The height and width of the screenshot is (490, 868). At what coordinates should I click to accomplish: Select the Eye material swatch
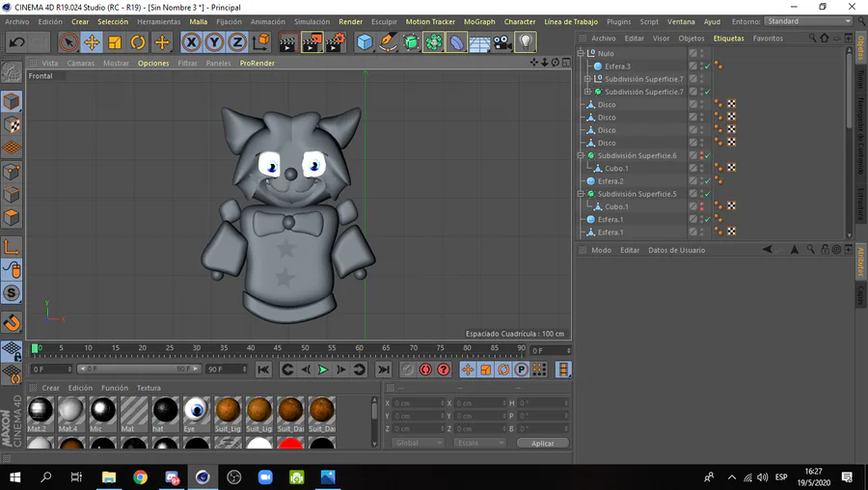(x=196, y=411)
